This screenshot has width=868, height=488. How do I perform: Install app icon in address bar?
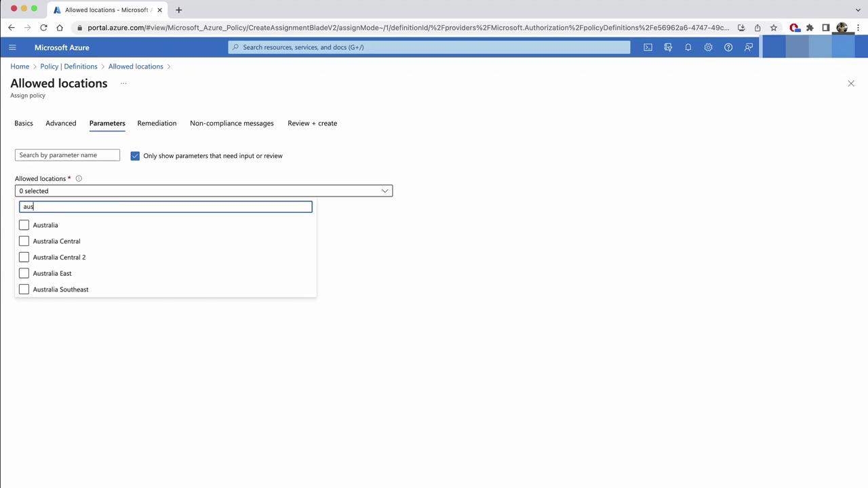[741, 28]
